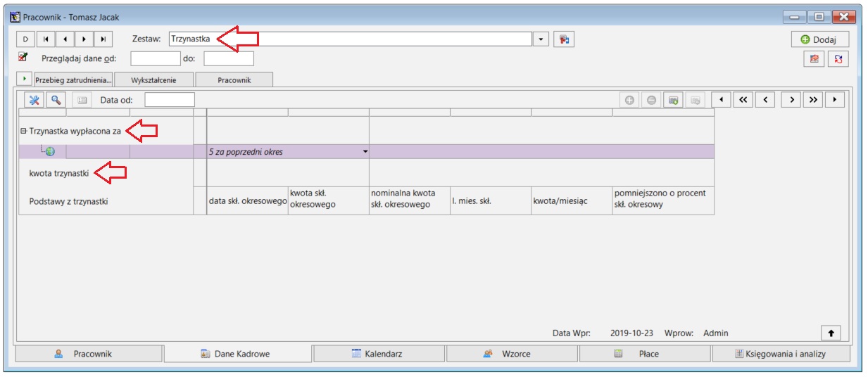Click the single right chevron button

click(791, 100)
